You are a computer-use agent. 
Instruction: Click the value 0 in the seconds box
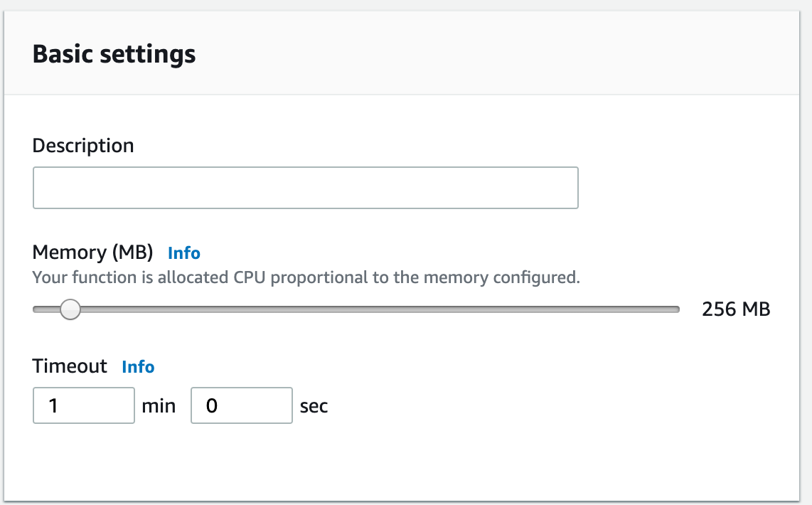tap(211, 406)
